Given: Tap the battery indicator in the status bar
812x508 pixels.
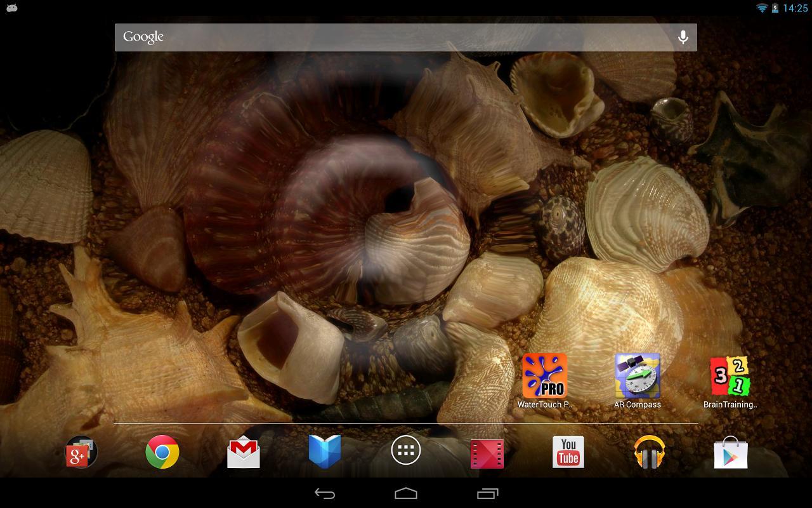Looking at the screenshot, I should pyautogui.click(x=775, y=8).
